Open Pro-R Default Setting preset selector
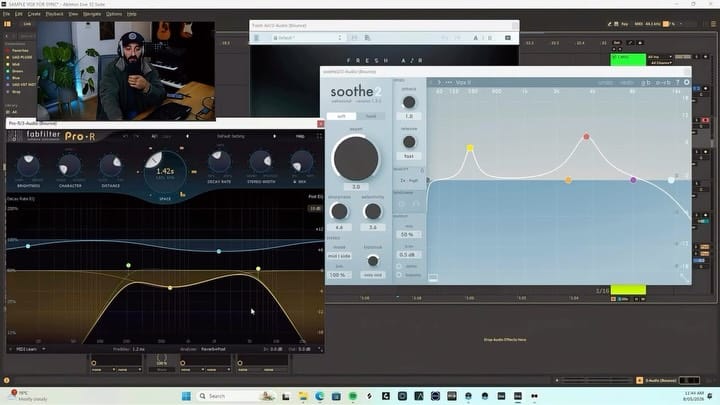The width and height of the screenshot is (720, 405). pos(231,136)
